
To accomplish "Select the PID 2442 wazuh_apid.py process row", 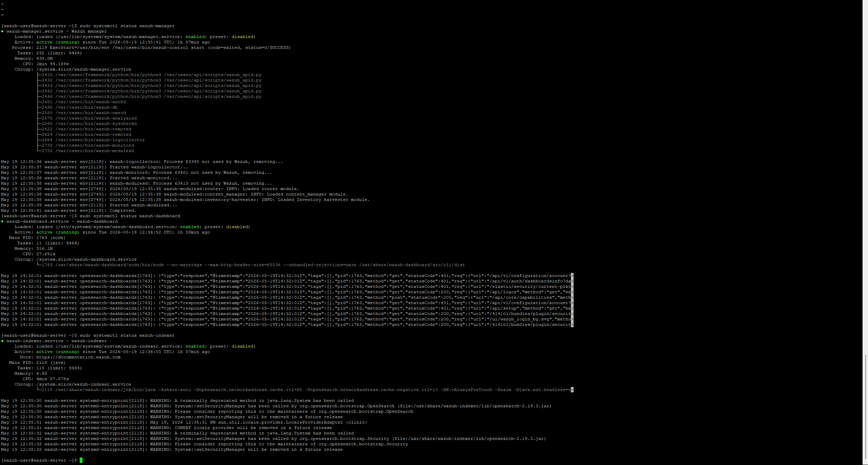I will [x=149, y=91].
